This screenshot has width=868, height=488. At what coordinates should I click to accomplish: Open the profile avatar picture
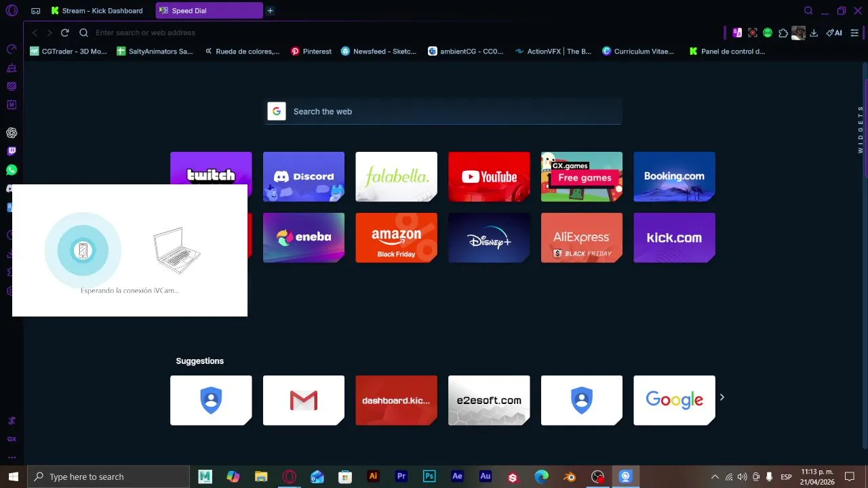coord(799,33)
